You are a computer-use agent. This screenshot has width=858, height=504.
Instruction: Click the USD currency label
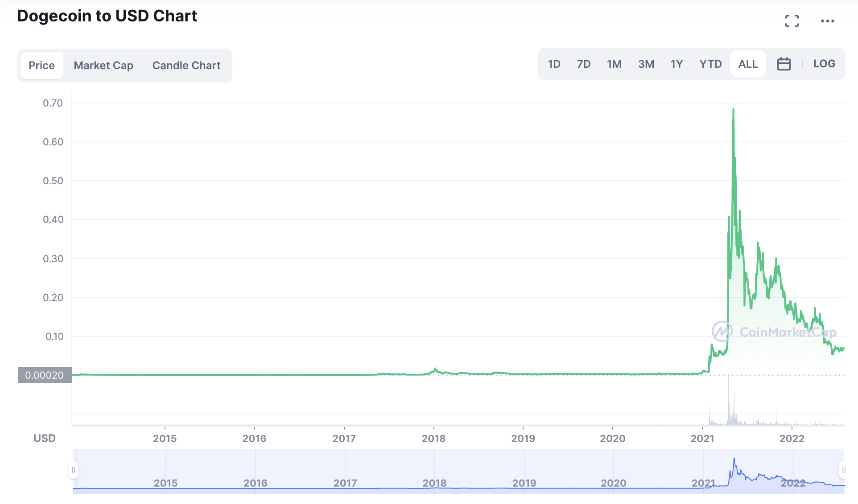point(45,438)
